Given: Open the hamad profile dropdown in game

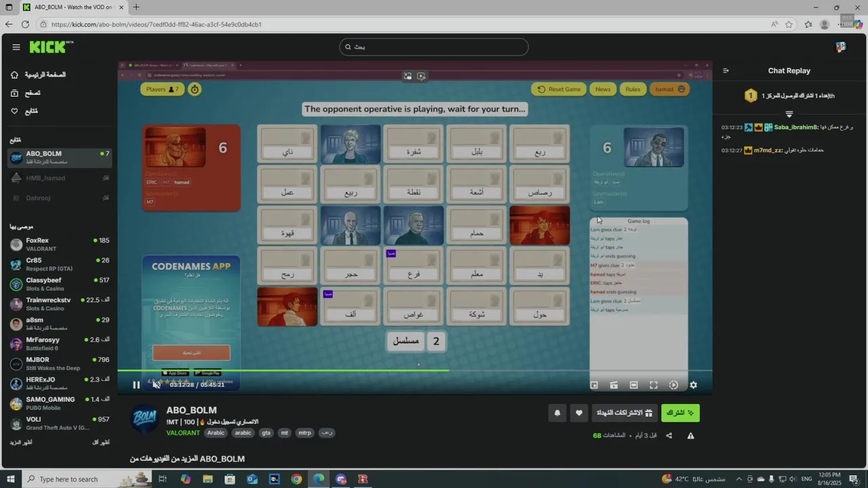Looking at the screenshot, I should point(670,89).
